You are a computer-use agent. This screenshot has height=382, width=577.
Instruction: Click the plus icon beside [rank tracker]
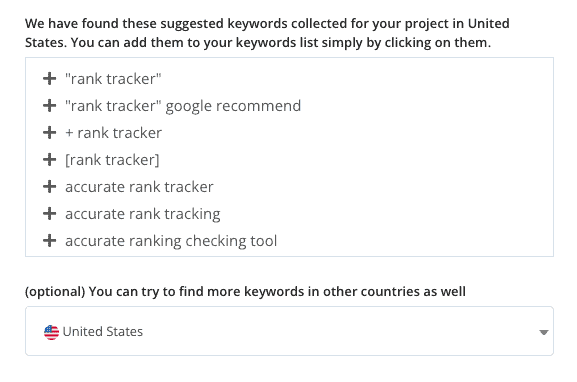pyautogui.click(x=49, y=160)
